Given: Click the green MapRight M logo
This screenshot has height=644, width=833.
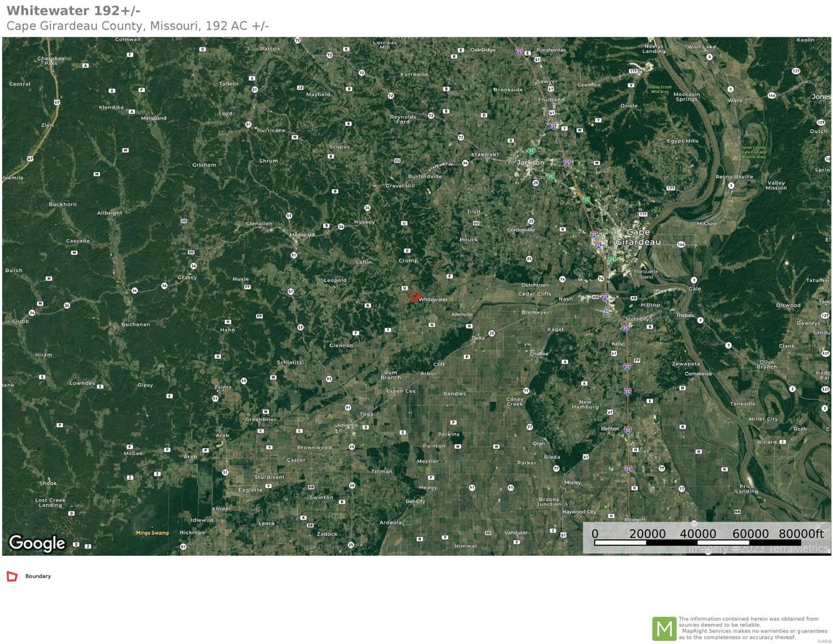Looking at the screenshot, I should point(663,628).
